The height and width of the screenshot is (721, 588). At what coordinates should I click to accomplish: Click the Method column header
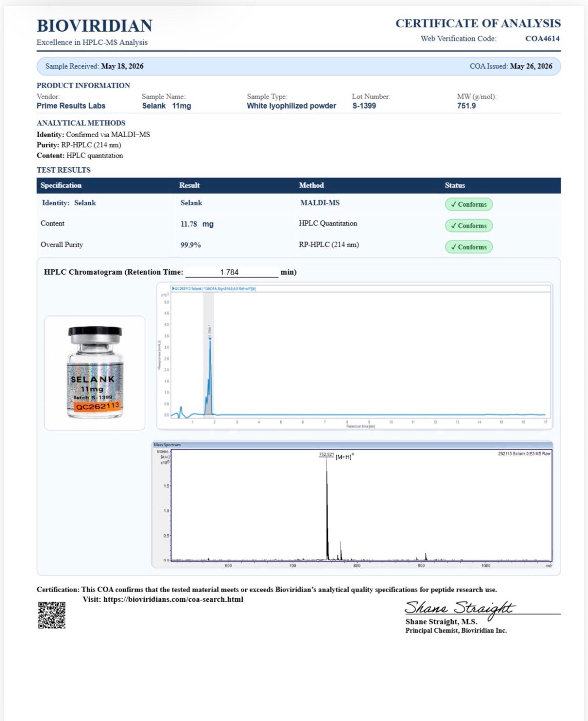point(312,185)
